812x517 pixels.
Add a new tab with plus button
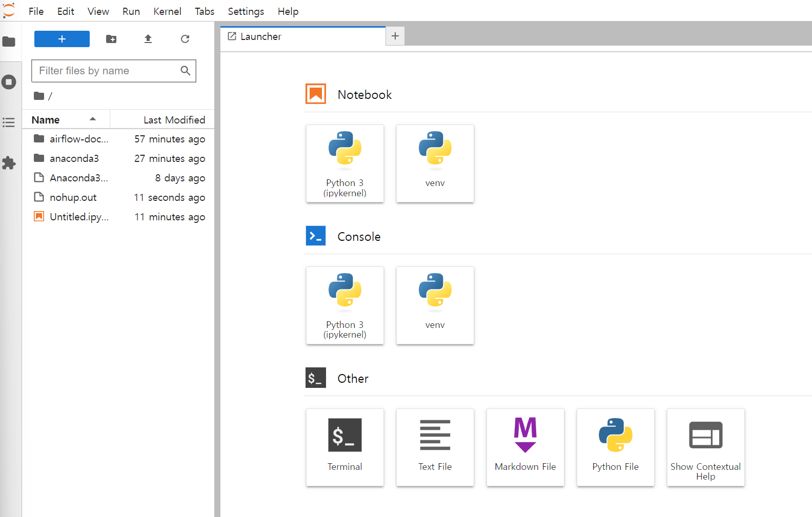point(395,36)
